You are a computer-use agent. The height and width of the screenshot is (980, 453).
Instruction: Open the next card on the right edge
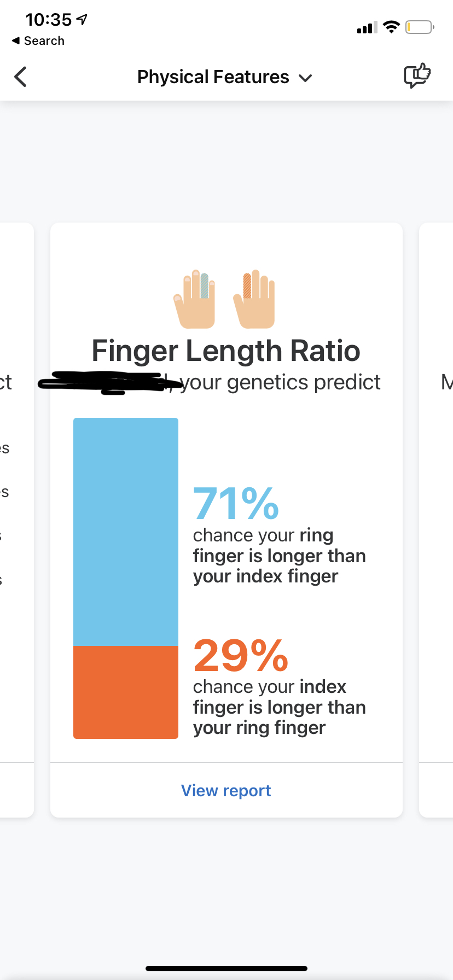436,520
